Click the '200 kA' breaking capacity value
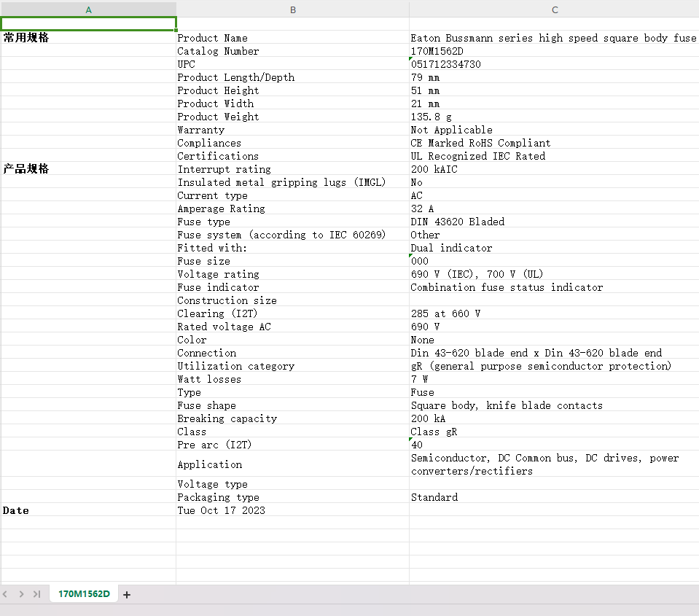 tap(554, 418)
